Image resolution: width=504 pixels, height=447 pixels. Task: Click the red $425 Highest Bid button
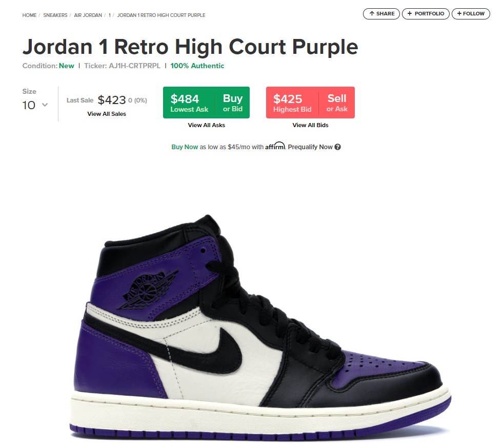click(x=292, y=103)
